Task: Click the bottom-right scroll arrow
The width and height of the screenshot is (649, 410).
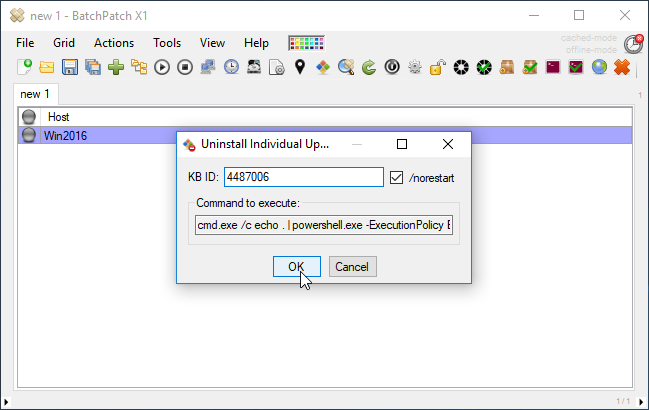Action: (642, 402)
